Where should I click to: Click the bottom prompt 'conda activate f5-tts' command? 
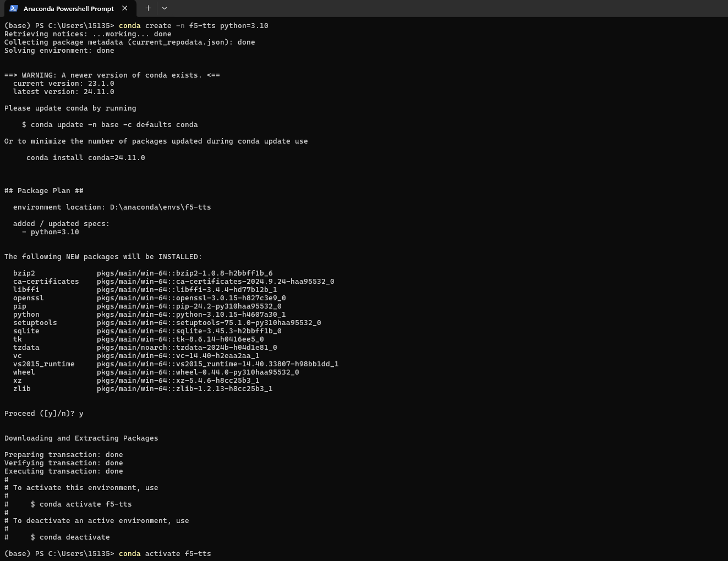point(165,554)
